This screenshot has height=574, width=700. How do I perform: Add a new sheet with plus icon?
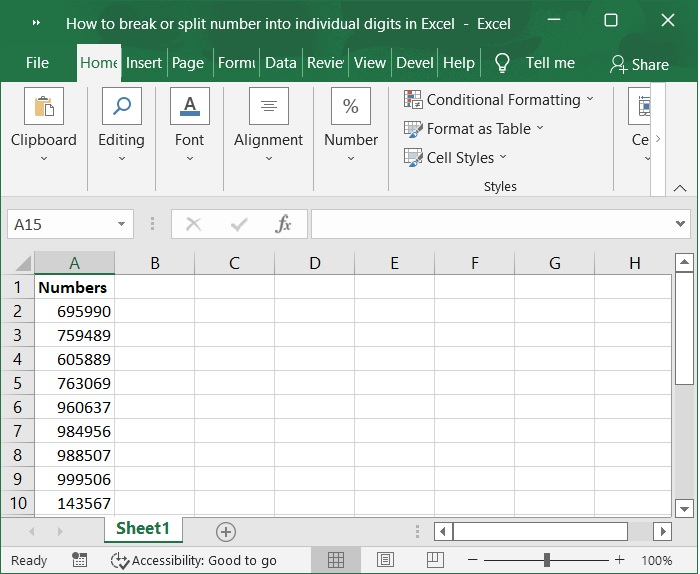[x=226, y=531]
